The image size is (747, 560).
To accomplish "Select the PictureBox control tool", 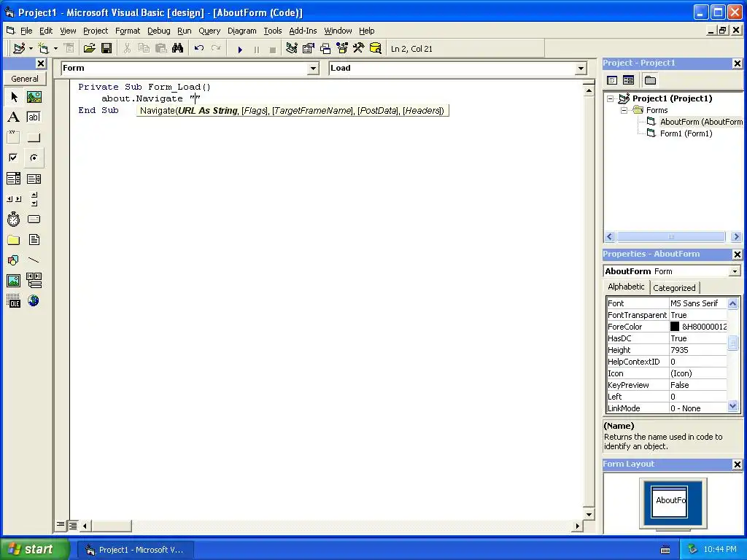I will (x=34, y=97).
